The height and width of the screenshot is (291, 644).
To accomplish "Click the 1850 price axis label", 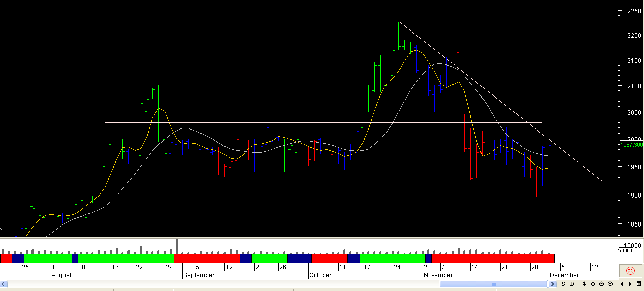I will tap(635, 224).
